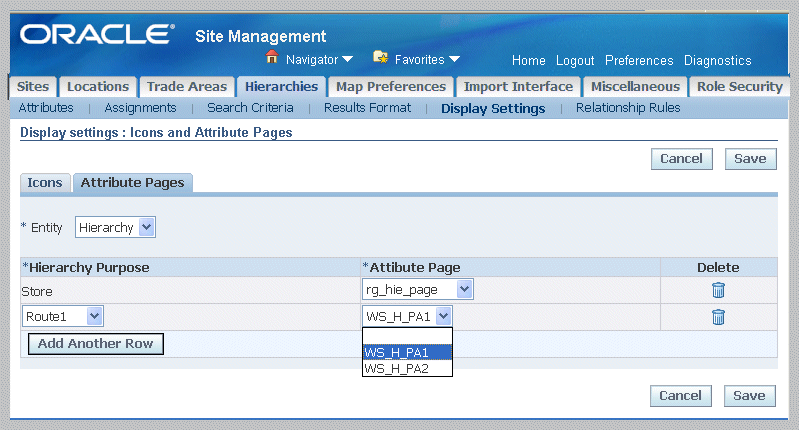Click the top Cancel button
This screenshot has width=799, height=430.
point(681,159)
